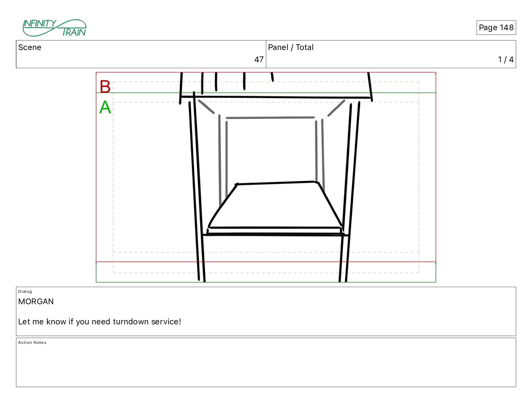Viewport: 532px width, 411px height.
Task: Select the speaker name MORGAN
Action: pos(36,302)
